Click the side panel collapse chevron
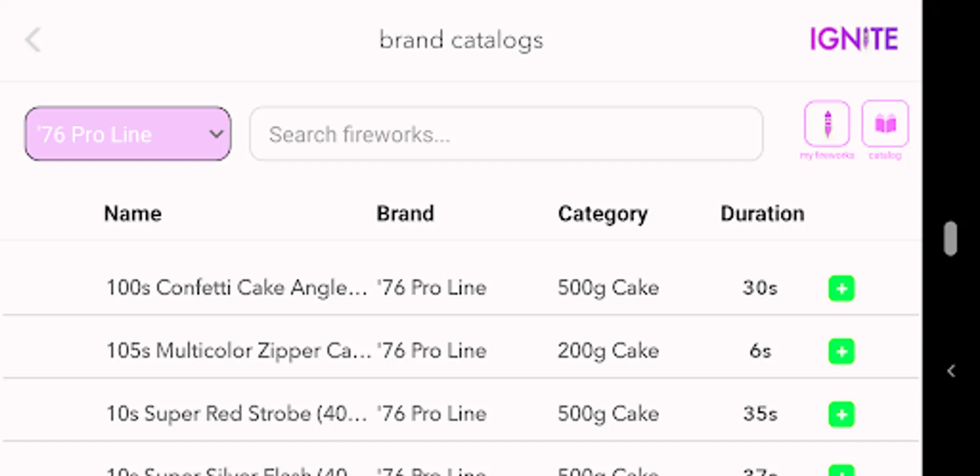This screenshot has height=476, width=980. pos(951,371)
